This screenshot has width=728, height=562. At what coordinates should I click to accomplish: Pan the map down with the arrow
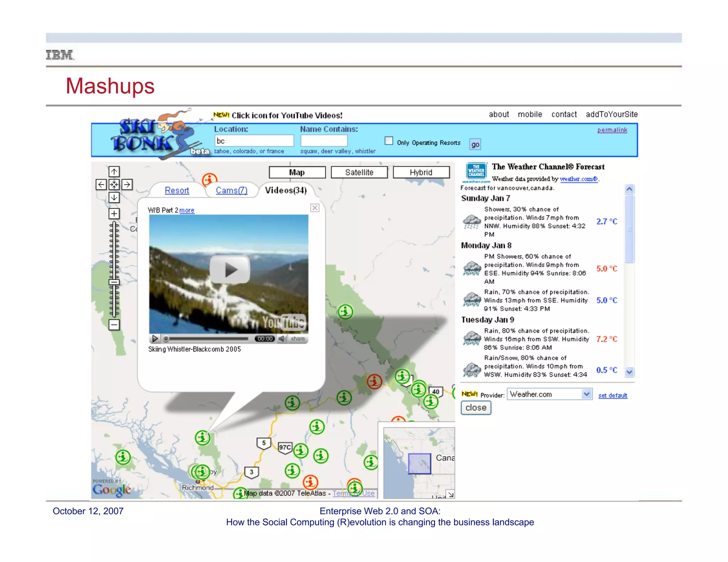pos(114,198)
